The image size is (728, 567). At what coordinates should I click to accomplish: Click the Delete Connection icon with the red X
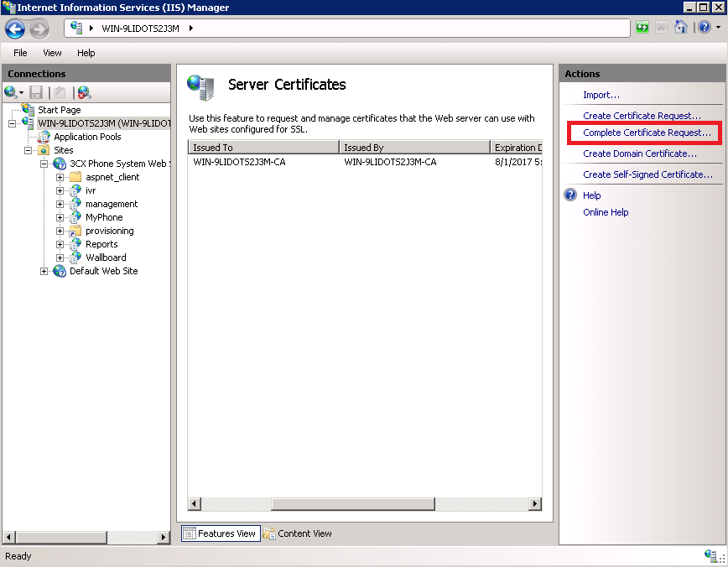(x=84, y=92)
